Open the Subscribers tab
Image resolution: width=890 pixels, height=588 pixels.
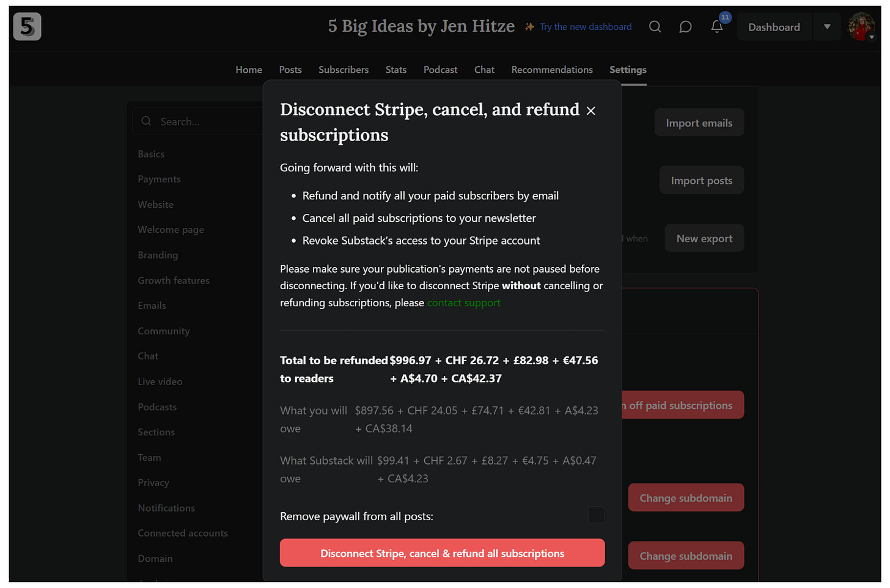pos(344,70)
